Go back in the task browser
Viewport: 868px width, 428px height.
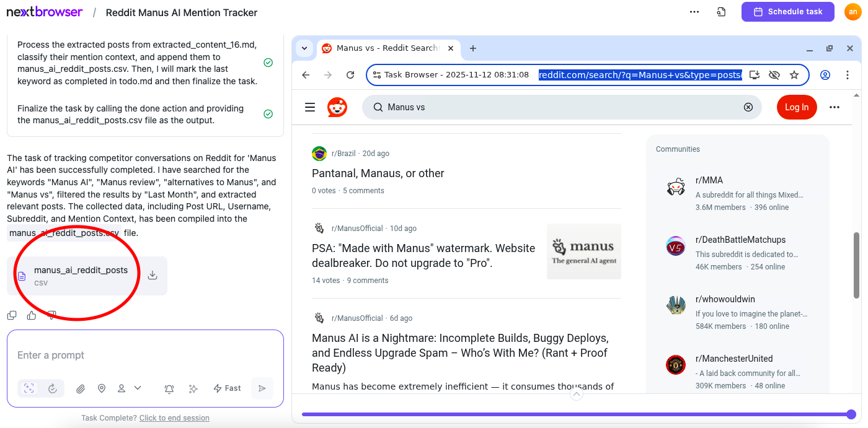(306, 75)
